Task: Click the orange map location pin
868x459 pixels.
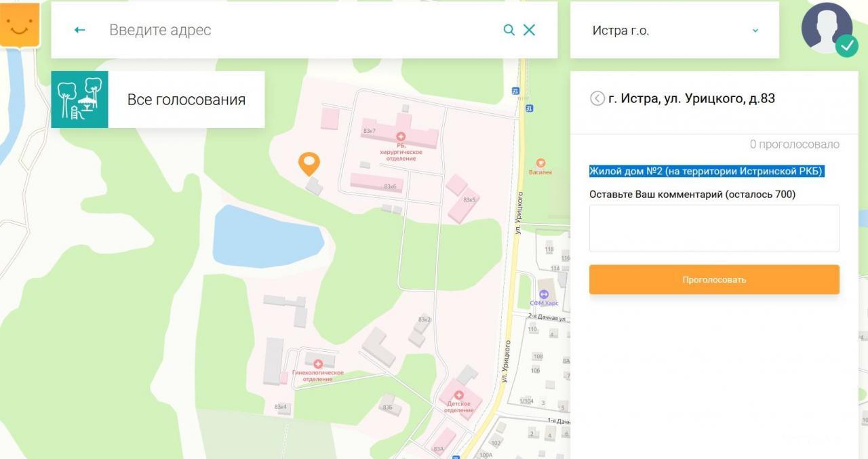Action: [x=309, y=163]
